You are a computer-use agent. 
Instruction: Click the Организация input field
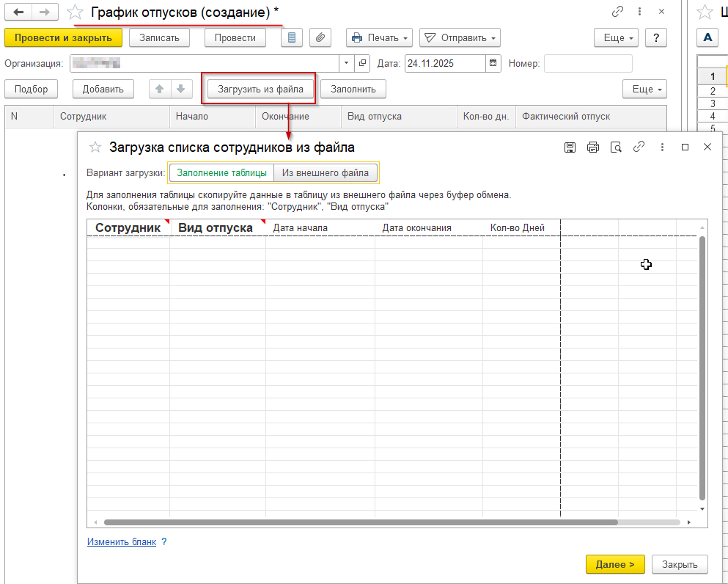coord(205,63)
